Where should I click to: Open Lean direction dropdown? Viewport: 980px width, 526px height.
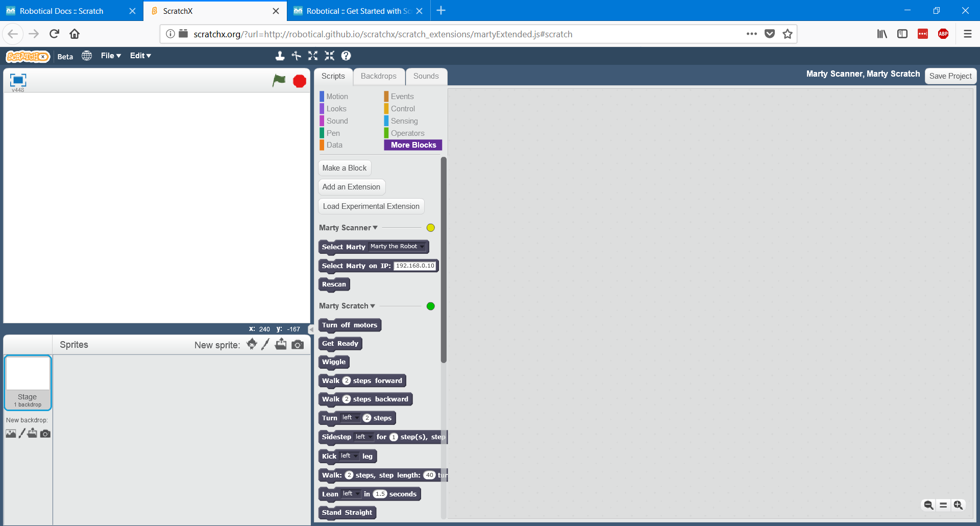(351, 494)
